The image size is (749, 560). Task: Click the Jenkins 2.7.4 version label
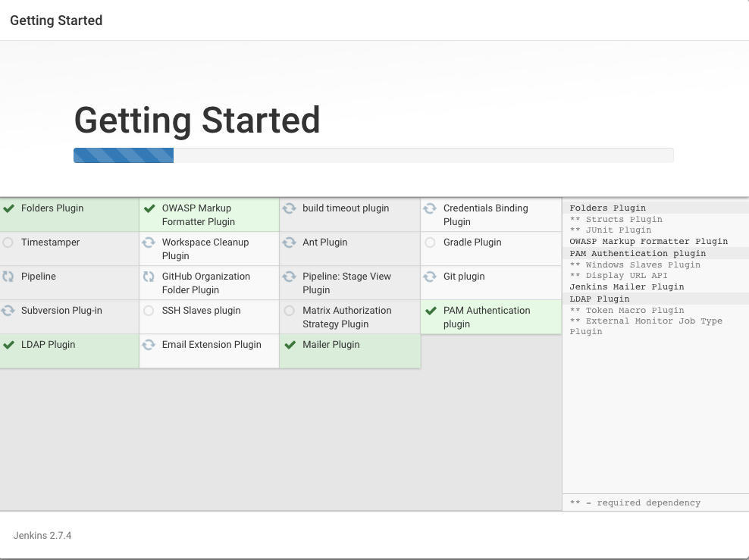point(42,535)
